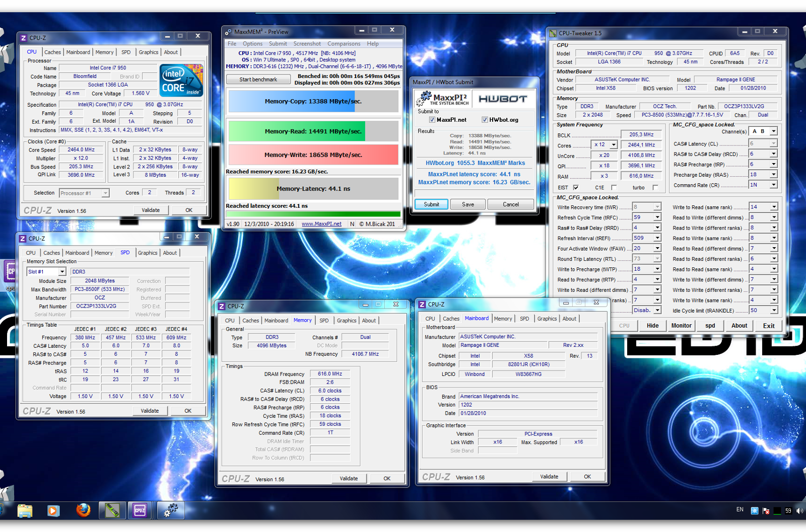
Task: Open Idle Cycle limit (tRANKIDLE) dropdown
Action: 773,311
